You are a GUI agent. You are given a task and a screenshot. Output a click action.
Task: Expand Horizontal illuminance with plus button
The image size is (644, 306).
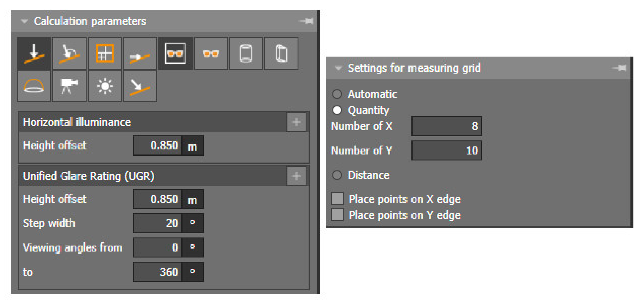pyautogui.click(x=296, y=123)
